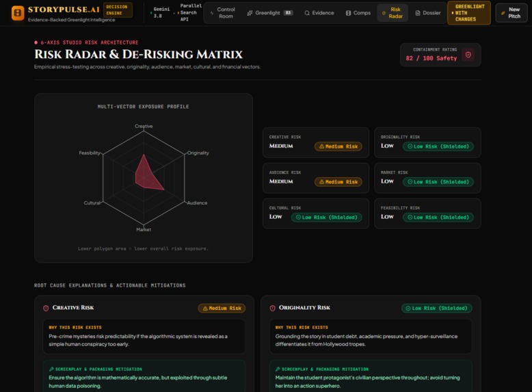This screenshot has height=392, width=532.
Task: Click the Greenlight With Changes button
Action: pyautogui.click(x=469, y=13)
